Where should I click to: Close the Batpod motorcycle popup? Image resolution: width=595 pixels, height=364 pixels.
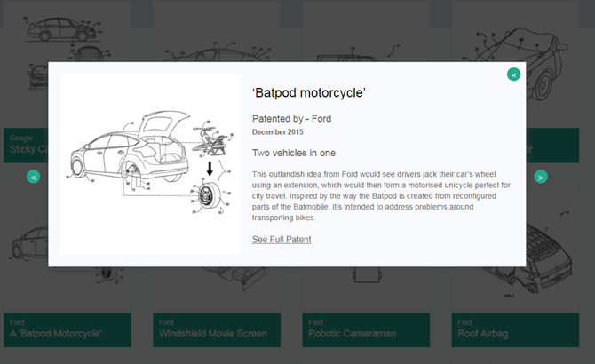[513, 75]
